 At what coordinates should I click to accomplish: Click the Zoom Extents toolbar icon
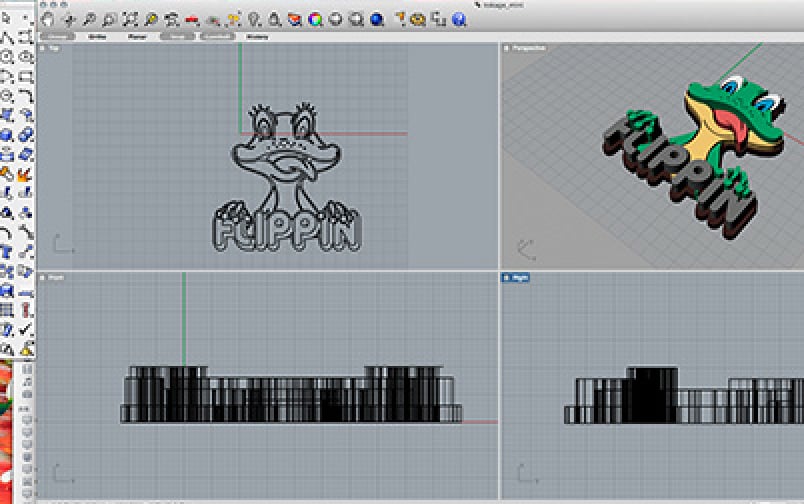click(130, 18)
